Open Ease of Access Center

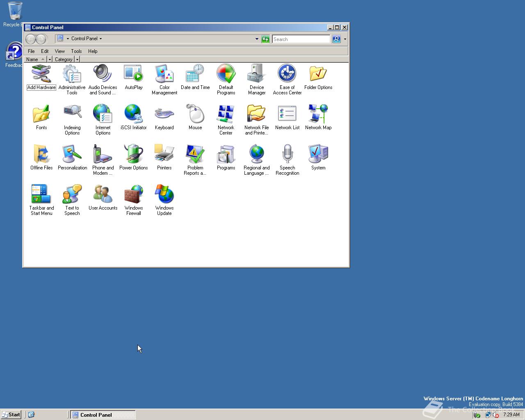point(288,80)
